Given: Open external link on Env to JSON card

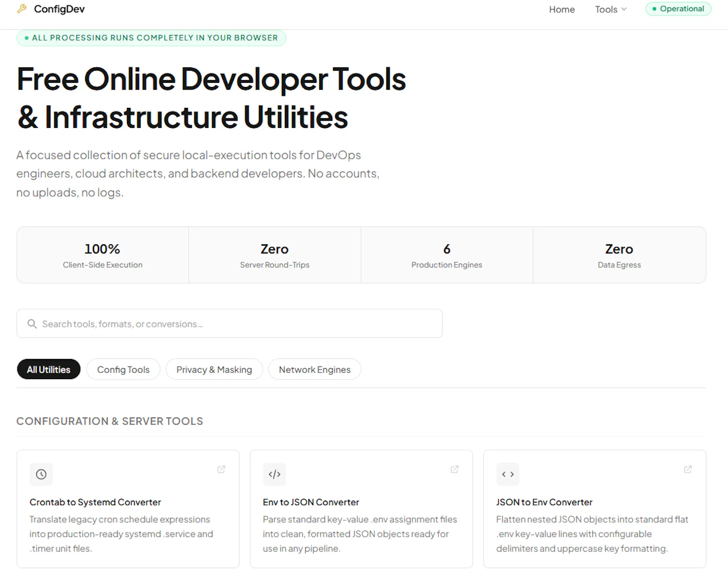Looking at the screenshot, I should (x=455, y=469).
